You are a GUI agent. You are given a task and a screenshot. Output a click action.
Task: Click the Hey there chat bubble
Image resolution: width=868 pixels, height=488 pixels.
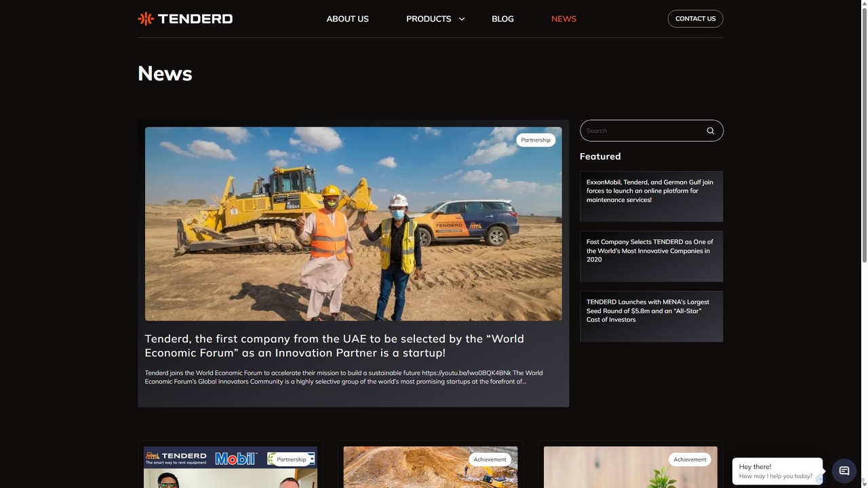[x=777, y=471]
